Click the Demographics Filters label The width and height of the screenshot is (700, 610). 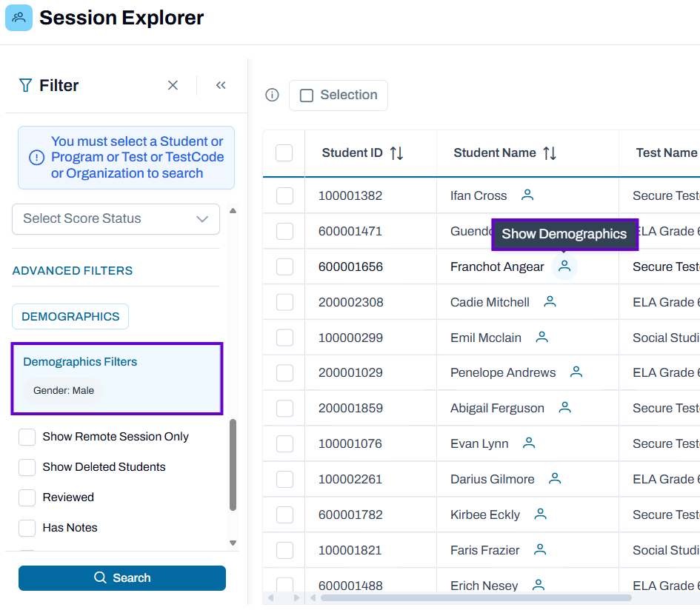click(80, 361)
